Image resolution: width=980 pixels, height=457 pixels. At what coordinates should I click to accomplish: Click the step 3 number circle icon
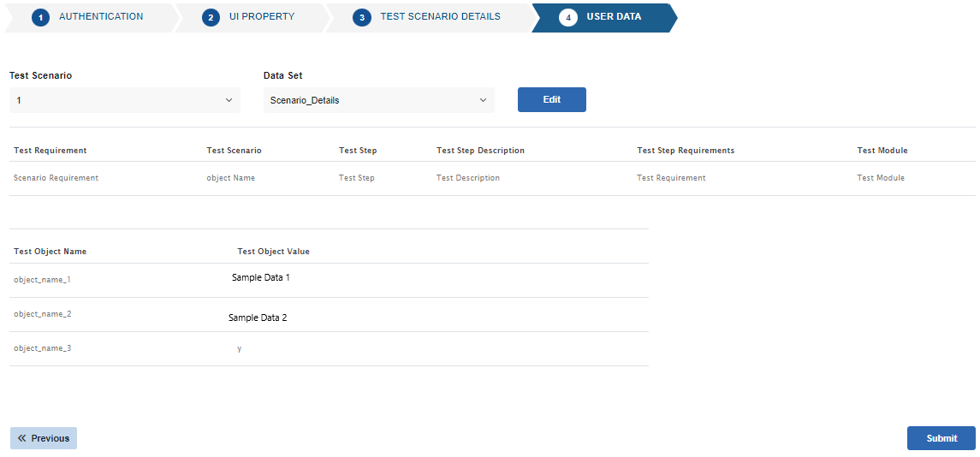click(362, 18)
